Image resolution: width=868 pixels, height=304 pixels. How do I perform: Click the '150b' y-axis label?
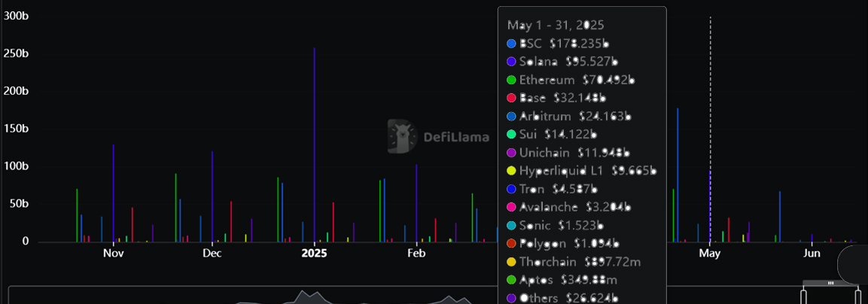(x=16, y=129)
